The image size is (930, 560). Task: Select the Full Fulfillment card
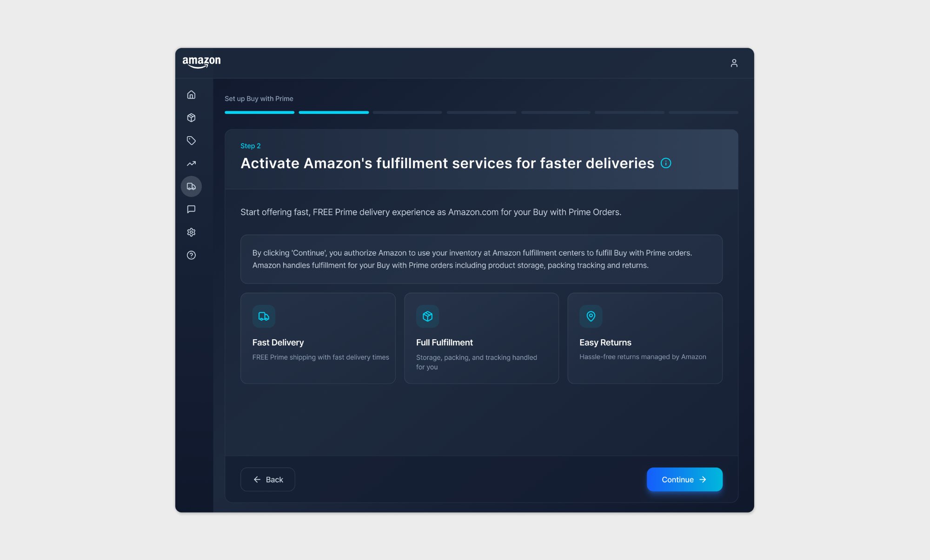click(x=481, y=338)
